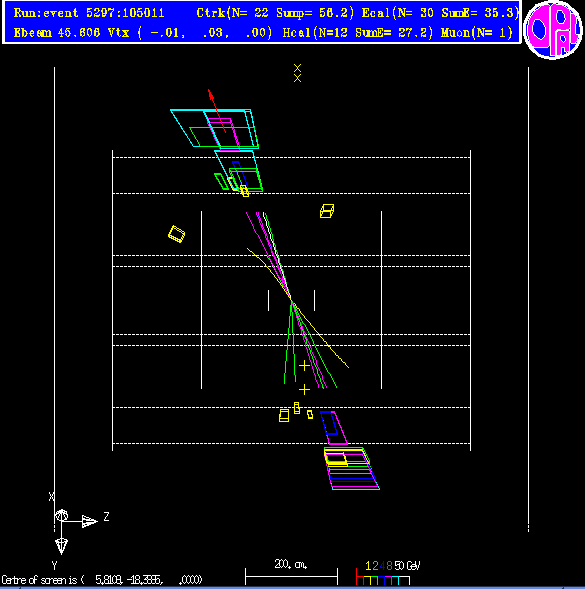
Task: Click the magenta 8 GeV legend color
Action: 389,566
